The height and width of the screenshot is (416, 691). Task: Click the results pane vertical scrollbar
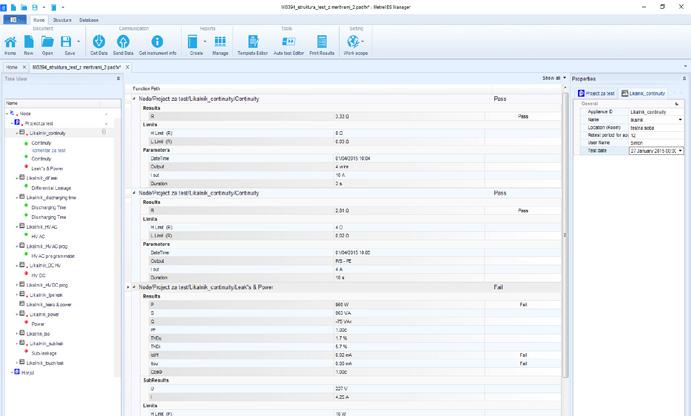point(565,234)
